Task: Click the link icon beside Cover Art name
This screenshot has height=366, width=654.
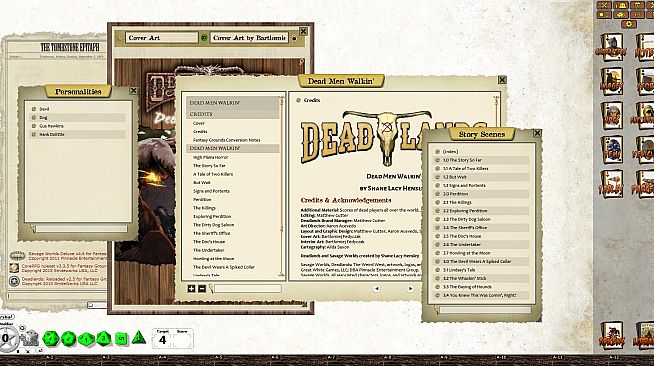Action: [x=204, y=38]
